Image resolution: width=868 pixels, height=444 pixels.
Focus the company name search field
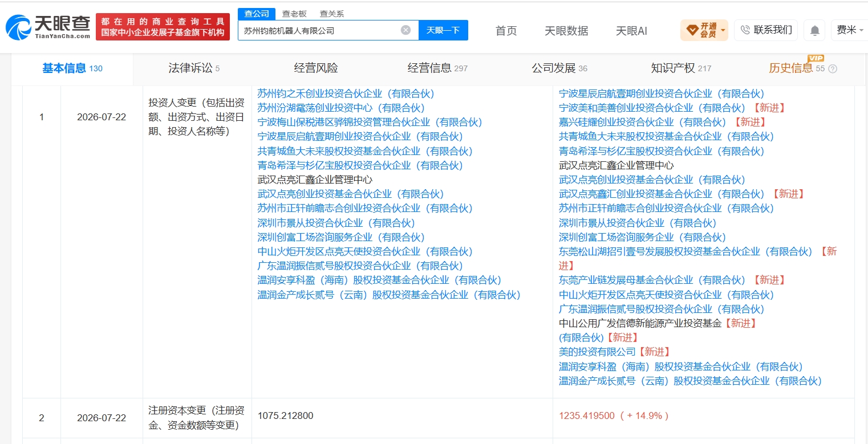click(x=319, y=30)
